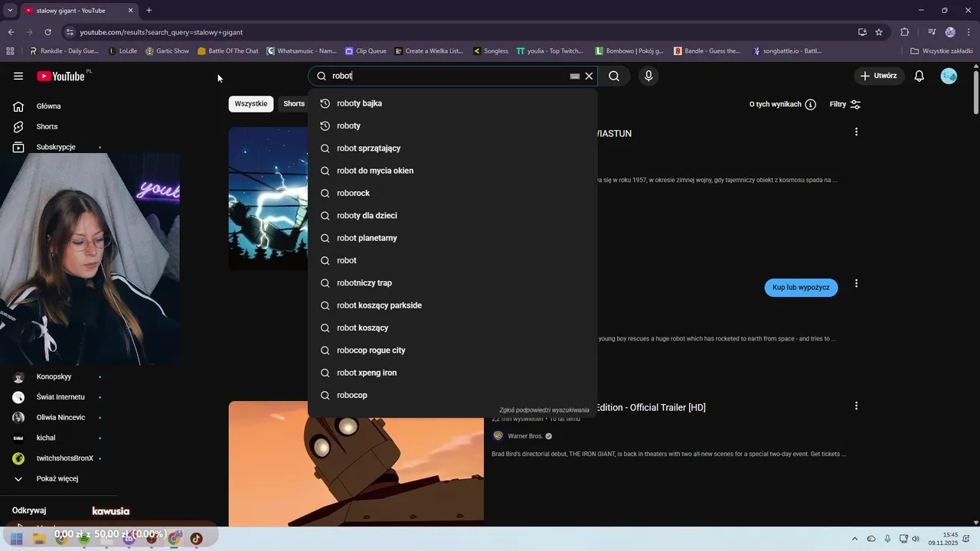
Task: Choose suggestion "robot do mycia okien"
Action: click(x=452, y=171)
